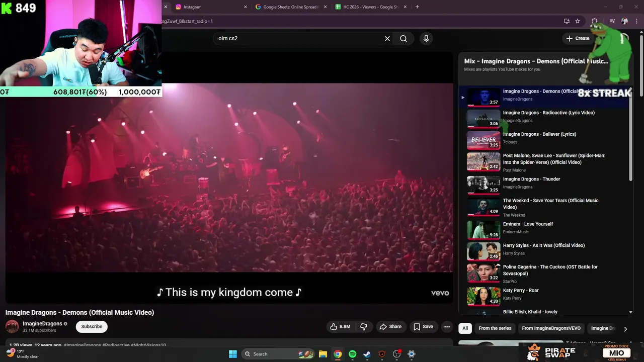This screenshot has width=644, height=362.
Task: Open the ImagineDragons channel name link
Action: click(42, 324)
